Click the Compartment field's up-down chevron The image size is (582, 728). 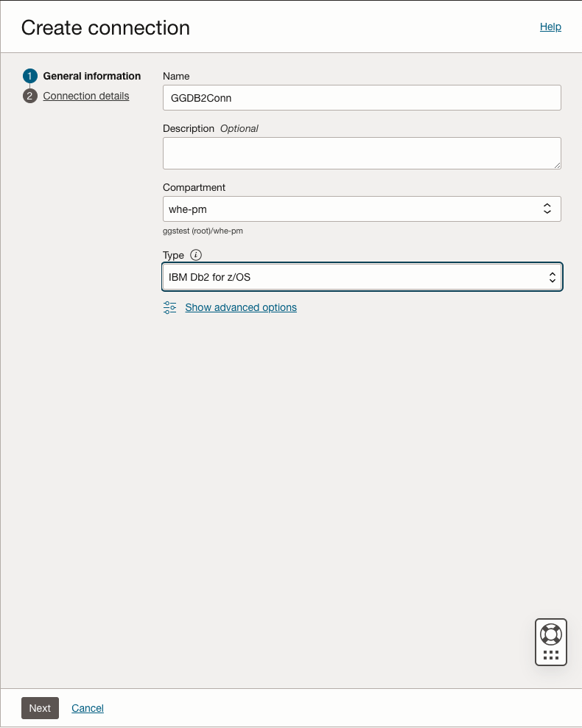(x=547, y=209)
